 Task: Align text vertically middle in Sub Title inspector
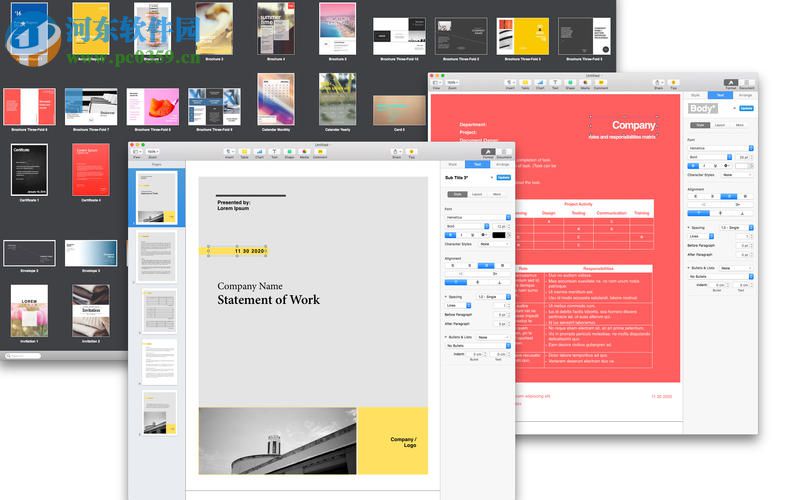pyautogui.click(x=478, y=282)
